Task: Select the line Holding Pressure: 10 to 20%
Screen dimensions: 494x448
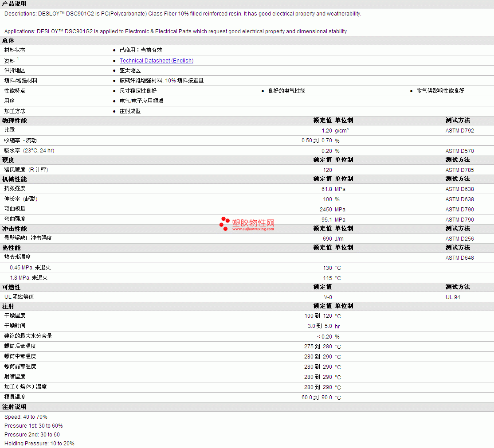Action: click(x=39, y=443)
